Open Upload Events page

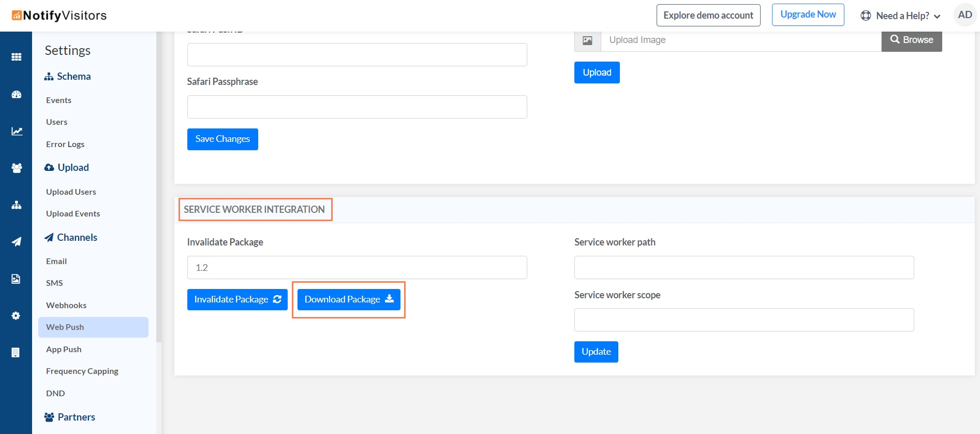[x=73, y=214]
